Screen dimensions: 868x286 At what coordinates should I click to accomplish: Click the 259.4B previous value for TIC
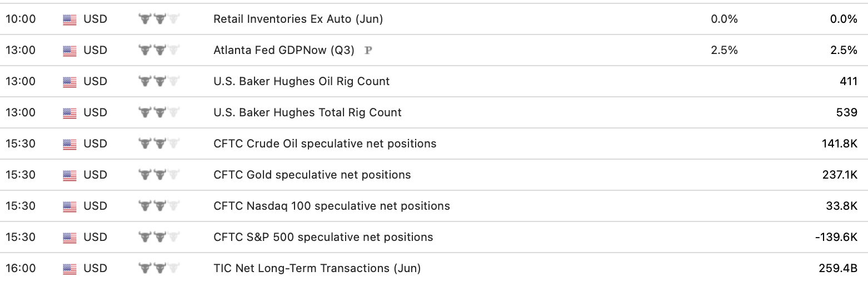coord(838,268)
